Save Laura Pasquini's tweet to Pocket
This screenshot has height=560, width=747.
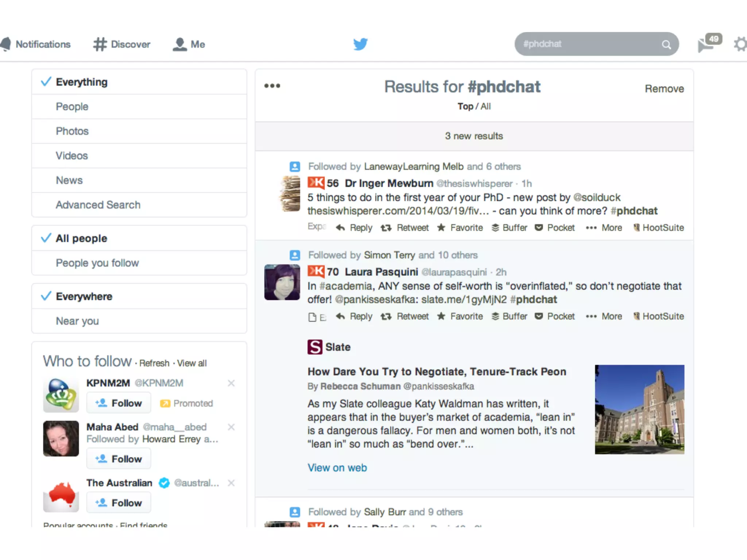554,316
